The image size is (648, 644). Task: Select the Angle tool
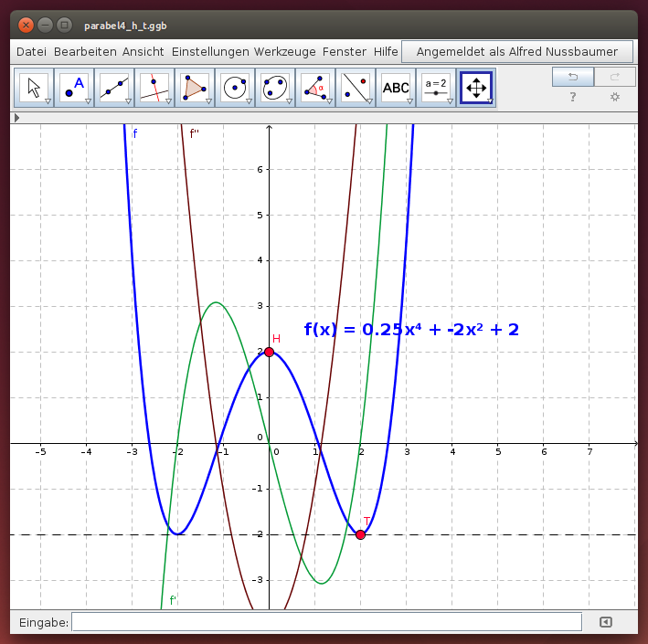[315, 88]
